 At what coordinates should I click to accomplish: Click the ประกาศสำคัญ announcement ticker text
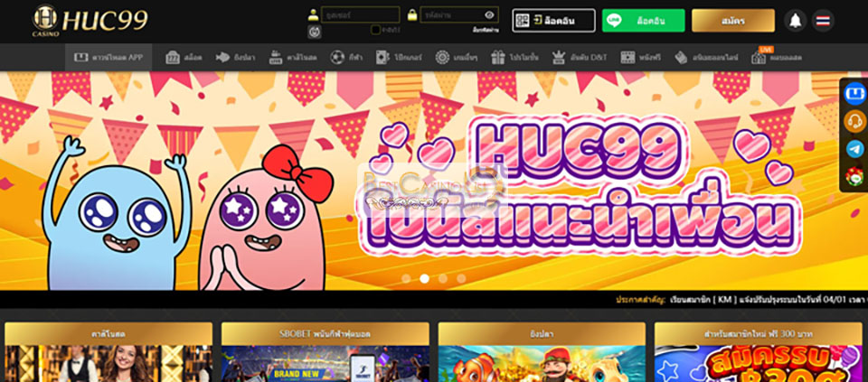coord(741,300)
